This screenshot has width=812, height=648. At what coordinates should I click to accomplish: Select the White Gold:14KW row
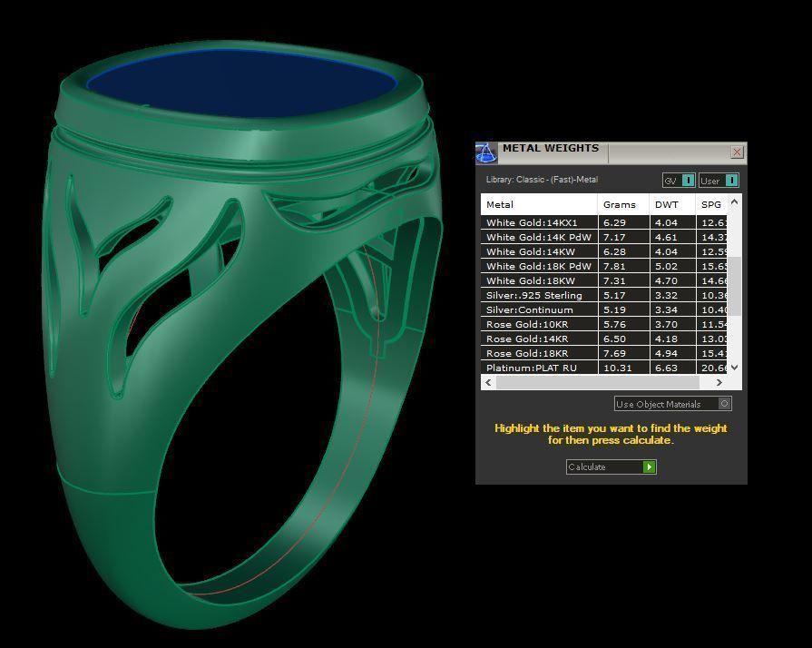[x=604, y=251]
